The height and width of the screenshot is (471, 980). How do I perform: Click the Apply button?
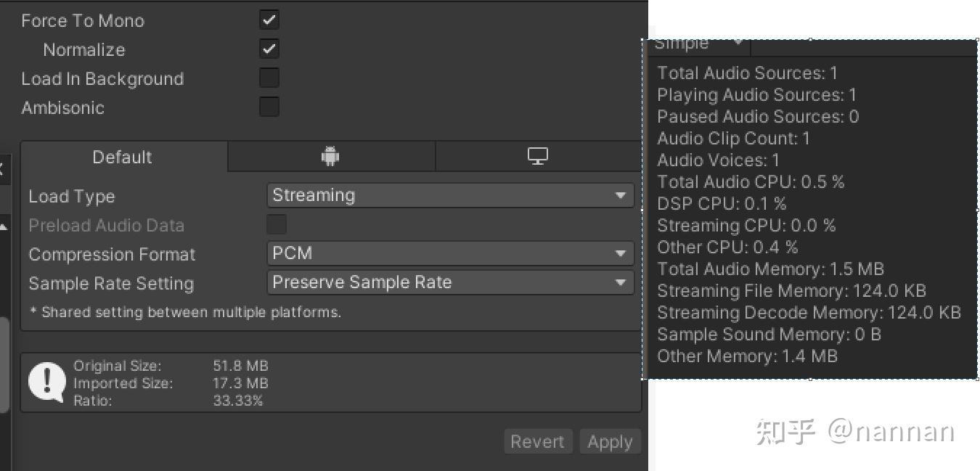(610, 442)
